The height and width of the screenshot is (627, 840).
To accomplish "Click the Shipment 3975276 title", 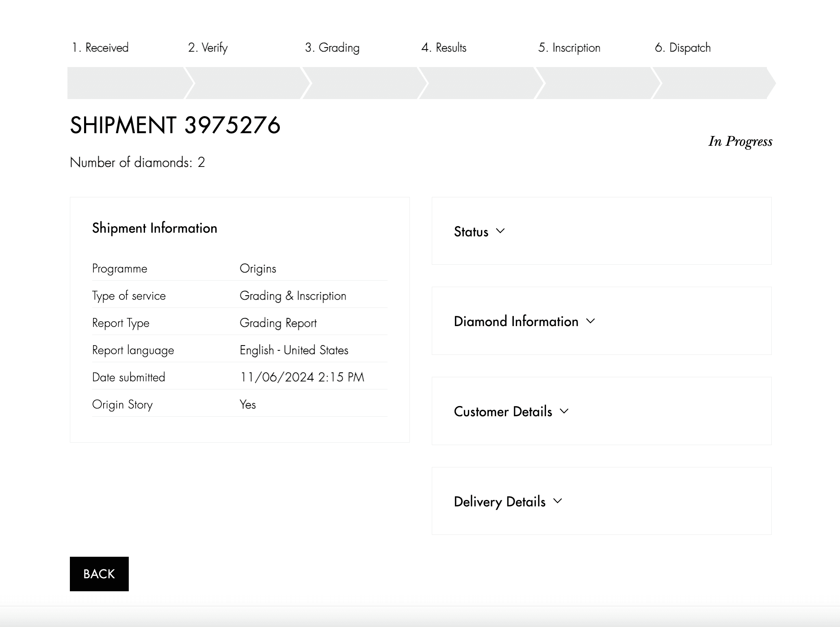I will 175,125.
